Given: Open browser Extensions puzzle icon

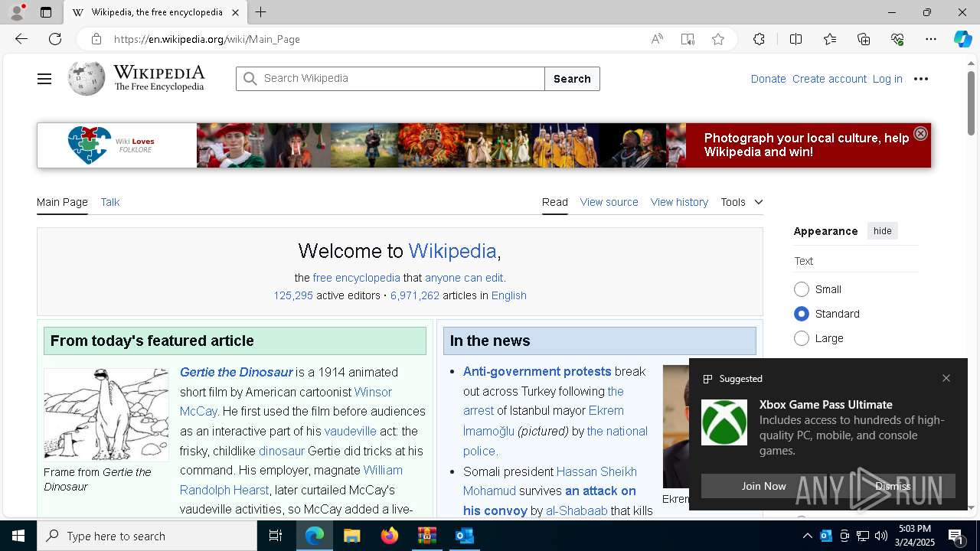Looking at the screenshot, I should coord(759,39).
